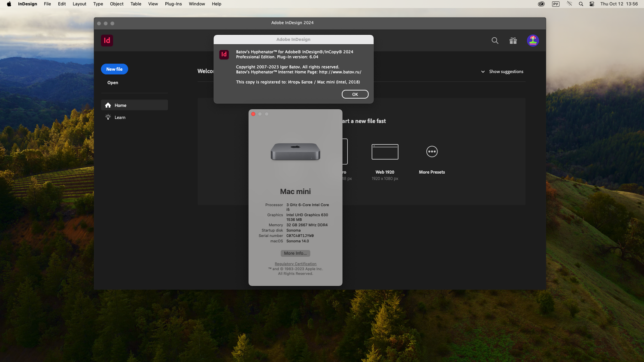This screenshot has width=644, height=362.
Task: Click the Home house icon in the sidebar
Action: (x=108, y=105)
